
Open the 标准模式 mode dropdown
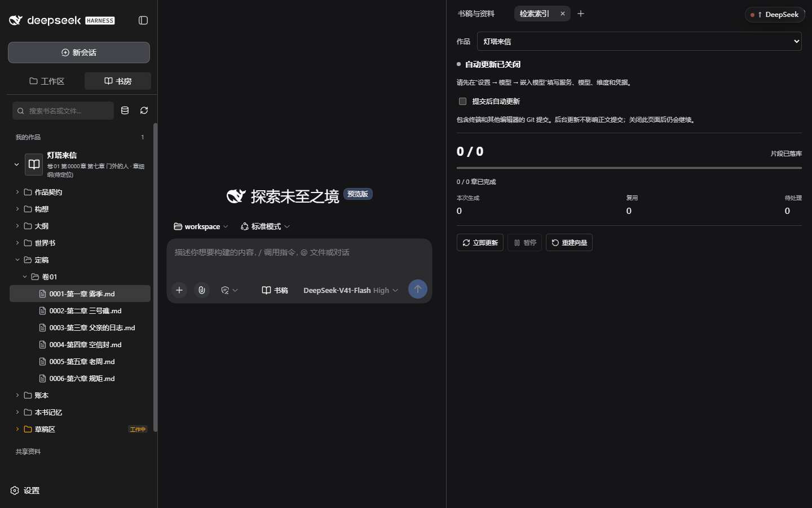click(265, 226)
